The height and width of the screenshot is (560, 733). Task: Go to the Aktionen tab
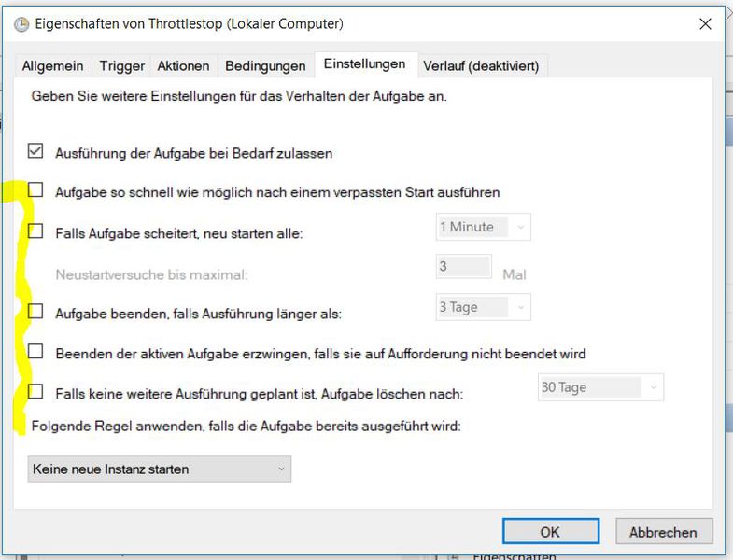(183, 66)
